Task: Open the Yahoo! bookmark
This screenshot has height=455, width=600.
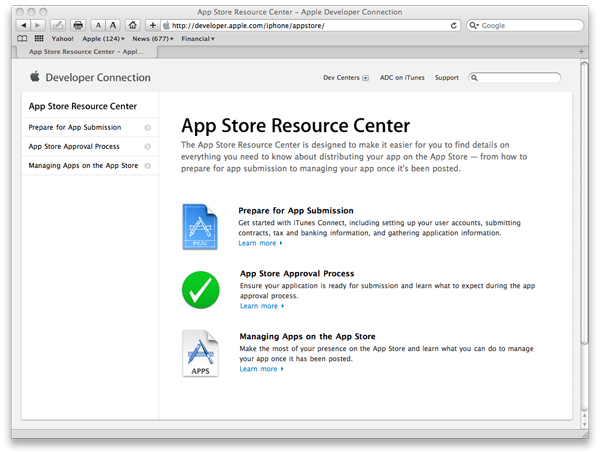Action: tap(62, 39)
